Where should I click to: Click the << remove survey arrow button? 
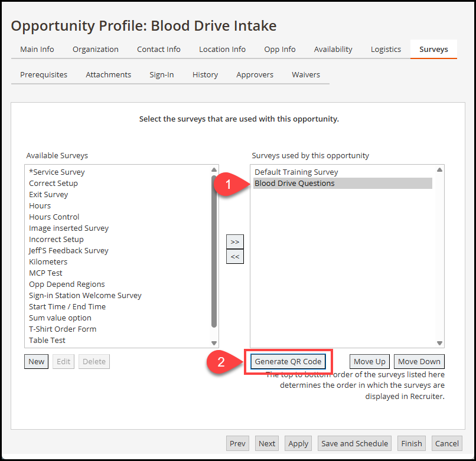[x=234, y=257]
